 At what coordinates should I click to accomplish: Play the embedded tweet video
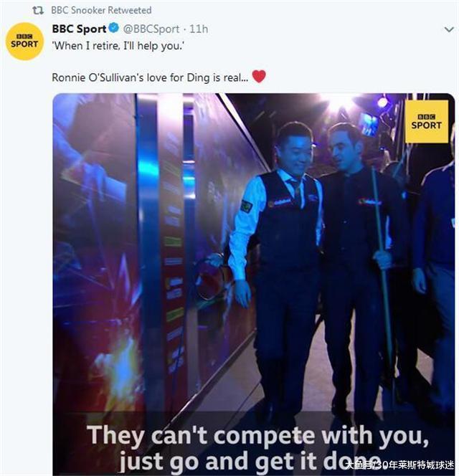click(254, 284)
